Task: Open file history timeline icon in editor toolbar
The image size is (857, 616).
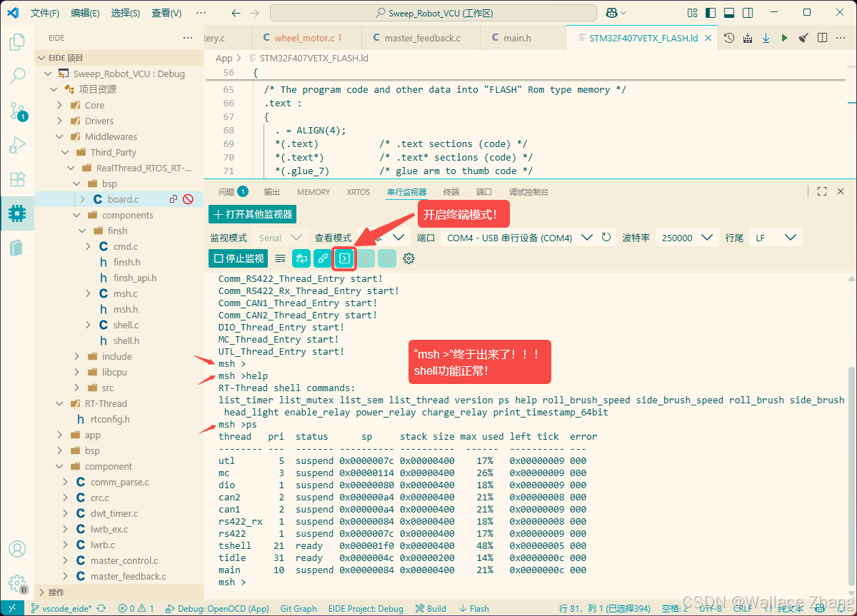Action: 728,38
